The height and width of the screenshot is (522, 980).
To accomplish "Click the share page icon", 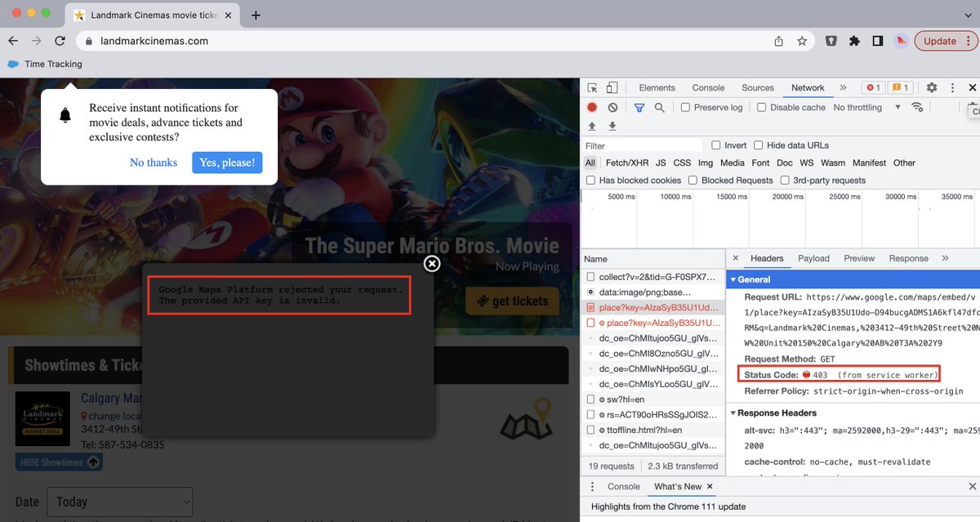I will (779, 41).
